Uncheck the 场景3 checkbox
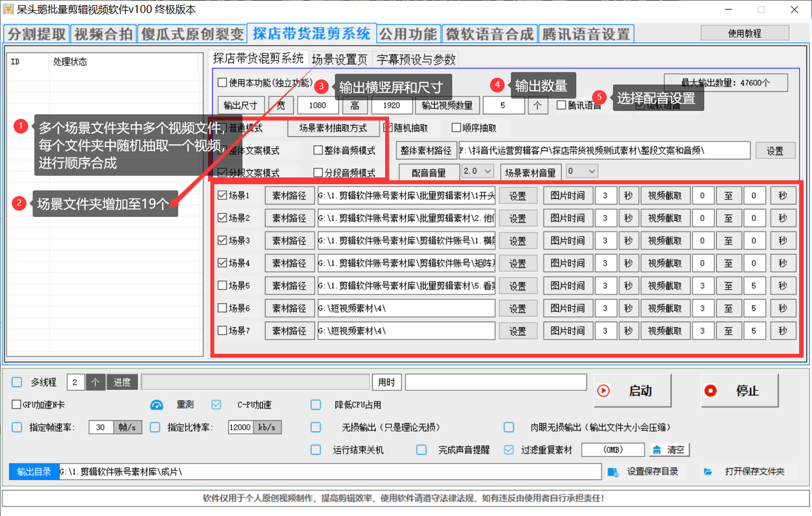812x516 pixels. click(x=222, y=241)
